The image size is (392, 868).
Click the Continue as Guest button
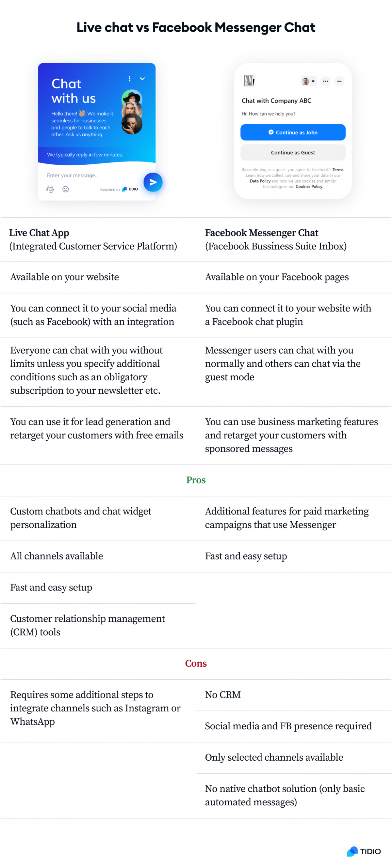[293, 153]
